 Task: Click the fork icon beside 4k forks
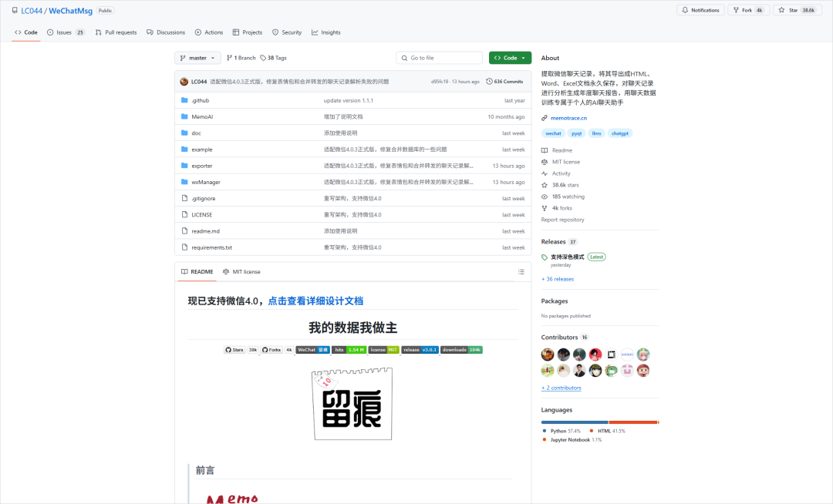[x=546, y=207]
